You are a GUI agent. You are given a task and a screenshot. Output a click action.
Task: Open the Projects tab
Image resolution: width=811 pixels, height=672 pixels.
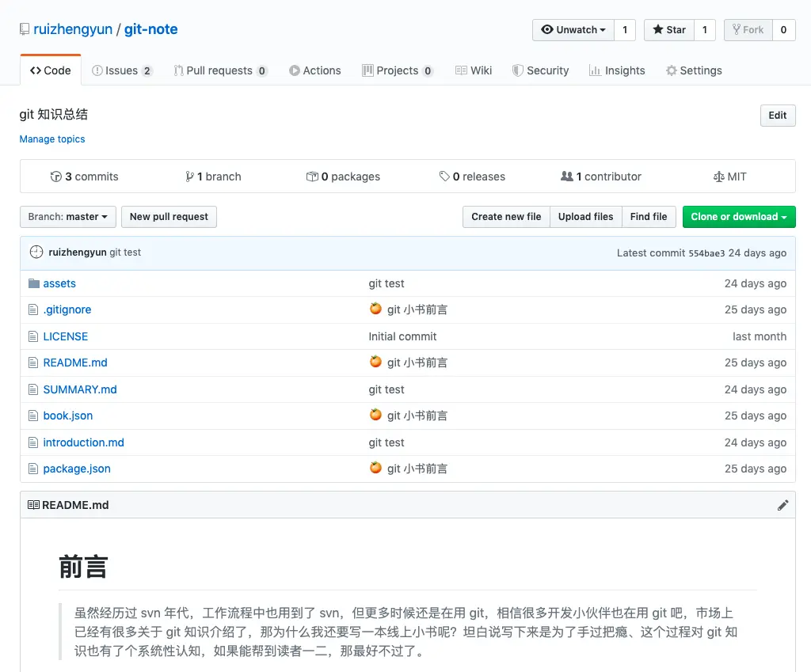(x=398, y=70)
